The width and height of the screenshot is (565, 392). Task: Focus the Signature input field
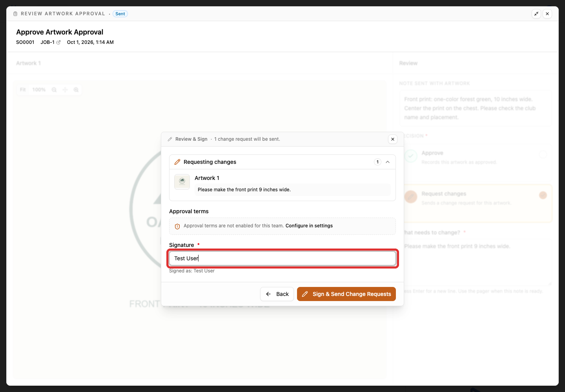tap(282, 258)
